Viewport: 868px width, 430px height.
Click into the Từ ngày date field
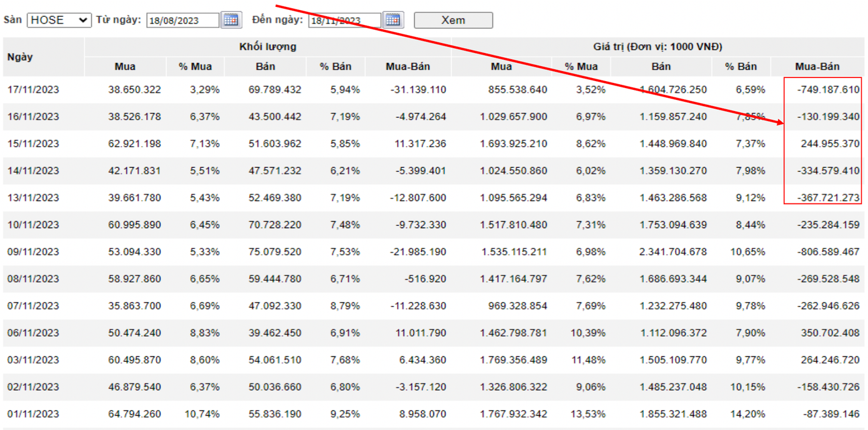coord(182,21)
